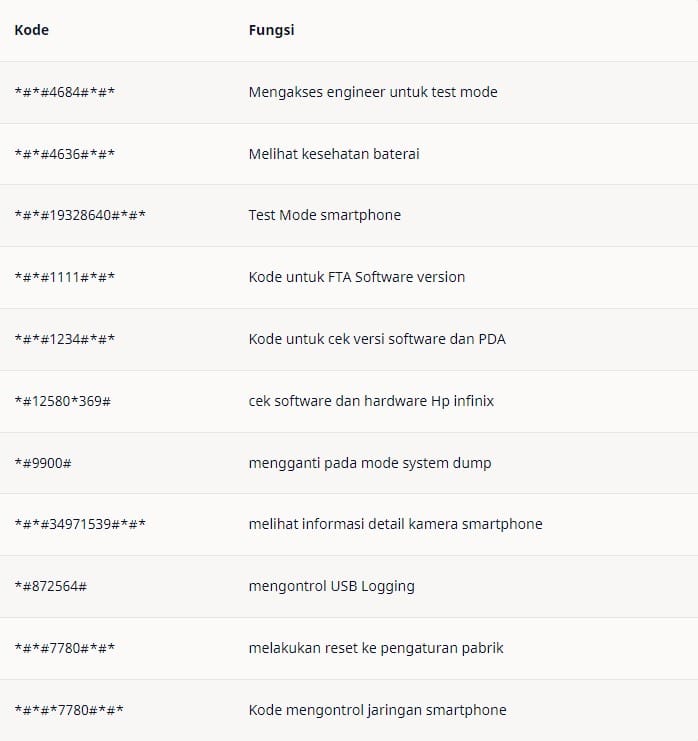Select code *#12580*369# cell
Viewport: 698px width, 741px height.
(63, 401)
